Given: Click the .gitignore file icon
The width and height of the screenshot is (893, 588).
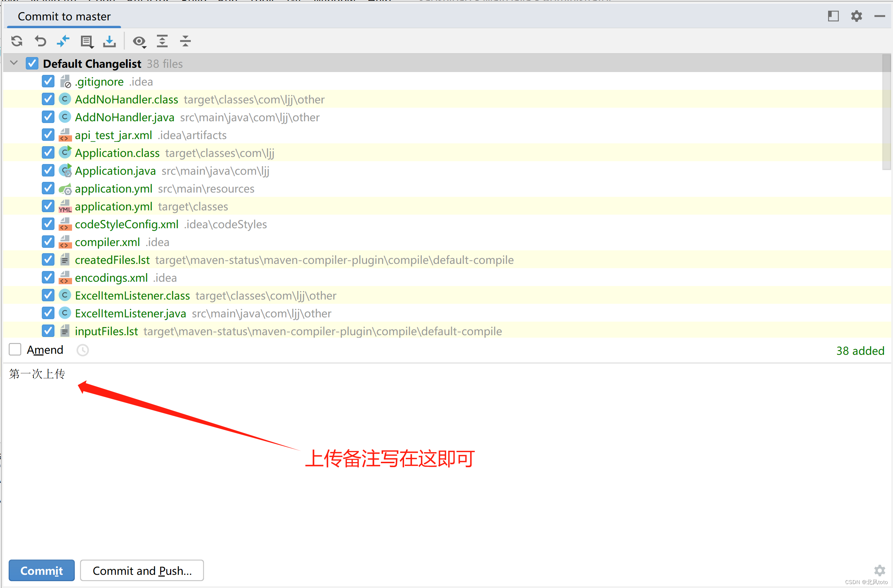Looking at the screenshot, I should 65,81.
